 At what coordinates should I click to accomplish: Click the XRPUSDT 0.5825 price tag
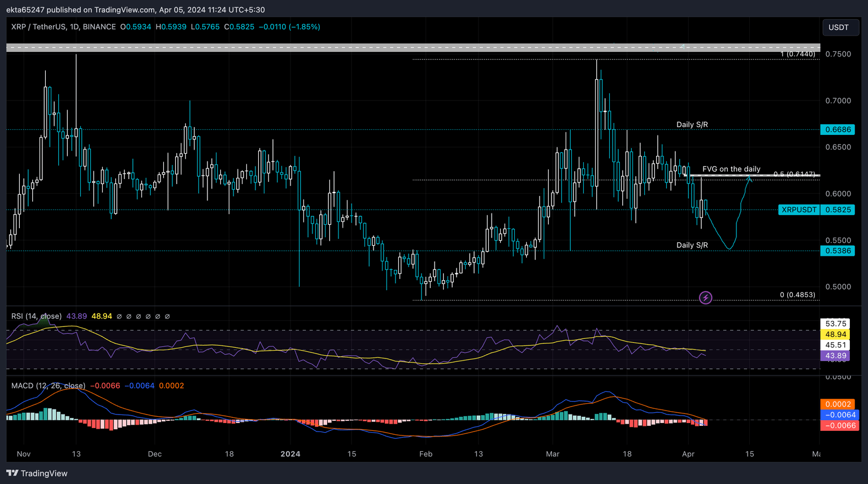pyautogui.click(x=817, y=210)
